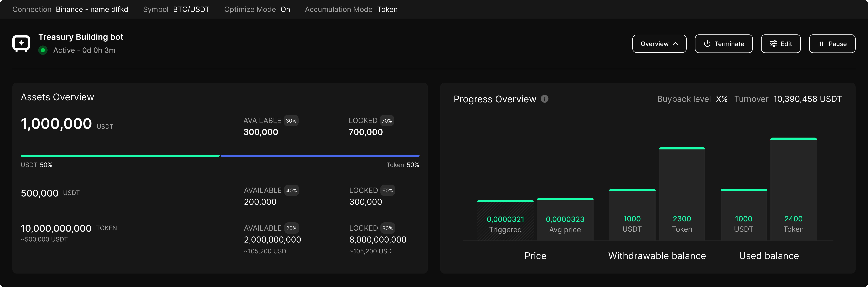
Task: Switch Accumulation Mode from Token
Action: click(387, 9)
